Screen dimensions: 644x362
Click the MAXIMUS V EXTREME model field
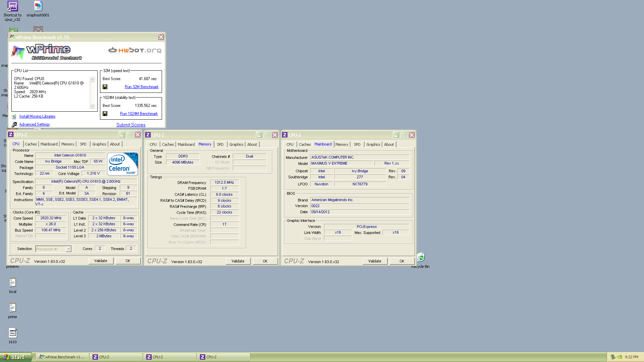tap(342, 163)
